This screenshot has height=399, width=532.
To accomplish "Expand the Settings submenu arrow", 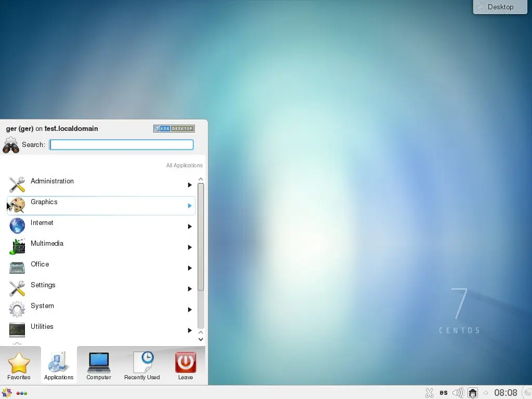I will 190,289.
